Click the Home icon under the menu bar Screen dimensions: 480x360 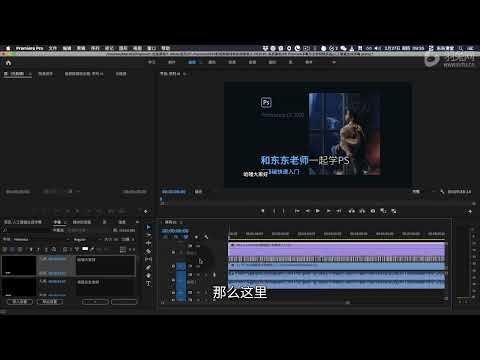click(x=9, y=63)
